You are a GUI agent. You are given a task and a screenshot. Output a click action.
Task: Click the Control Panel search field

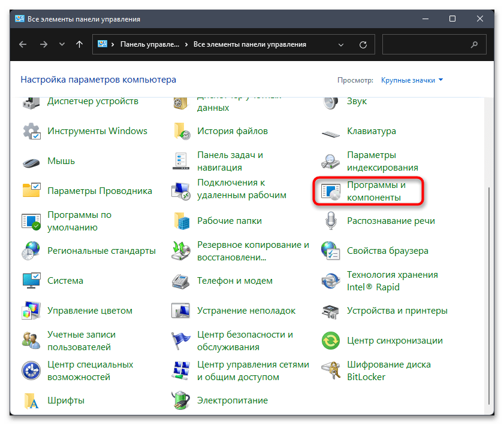[x=434, y=44]
